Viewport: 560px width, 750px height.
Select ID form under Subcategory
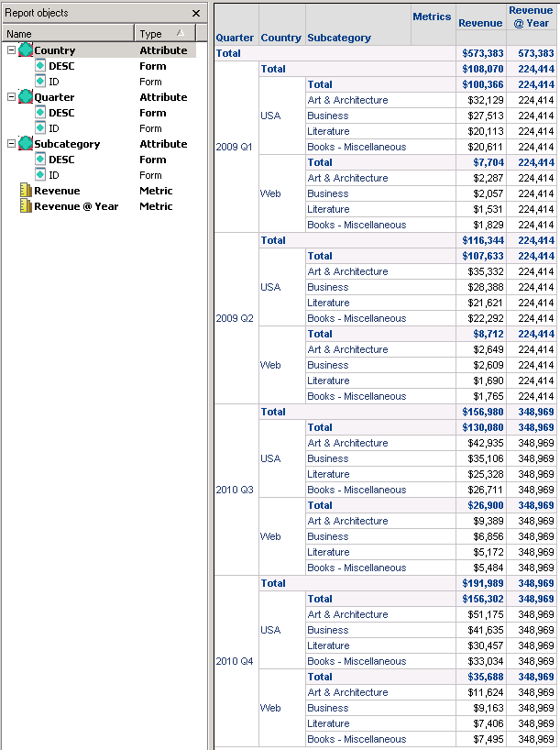pos(54,175)
